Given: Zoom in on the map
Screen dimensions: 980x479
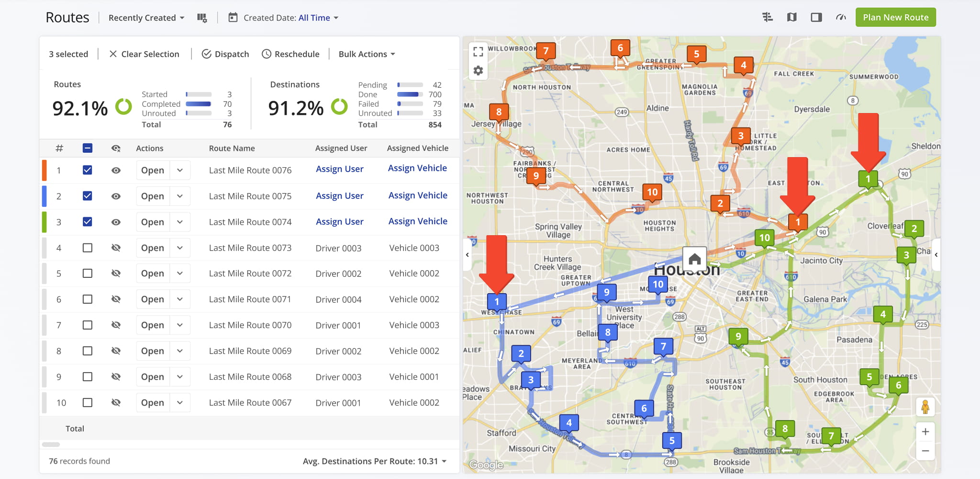Looking at the screenshot, I should (x=925, y=432).
